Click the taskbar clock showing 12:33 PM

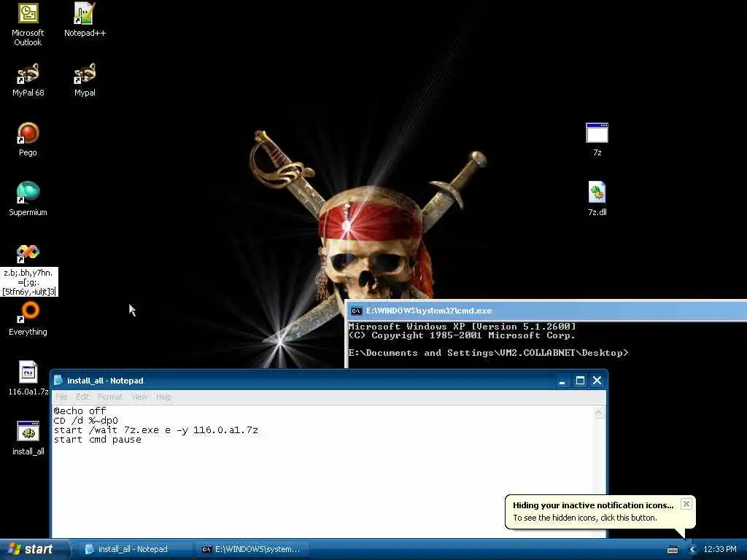720,550
